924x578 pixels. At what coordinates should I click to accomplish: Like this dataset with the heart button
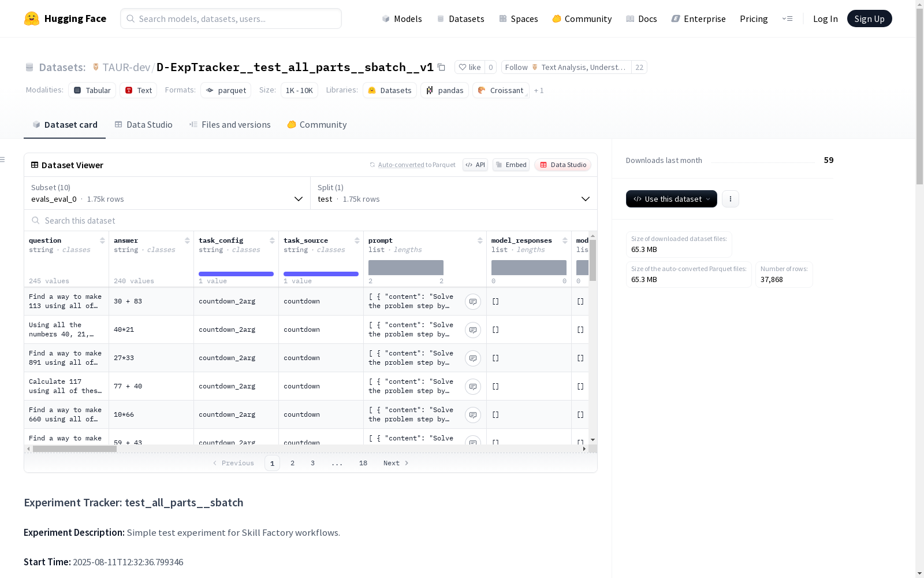(x=470, y=67)
